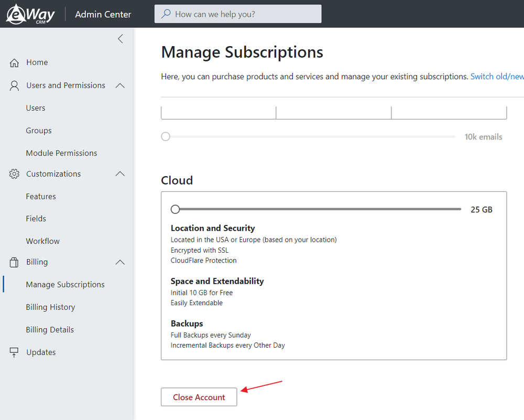
Task: Collapse the Users and Permissions section chevron
Action: pos(120,85)
